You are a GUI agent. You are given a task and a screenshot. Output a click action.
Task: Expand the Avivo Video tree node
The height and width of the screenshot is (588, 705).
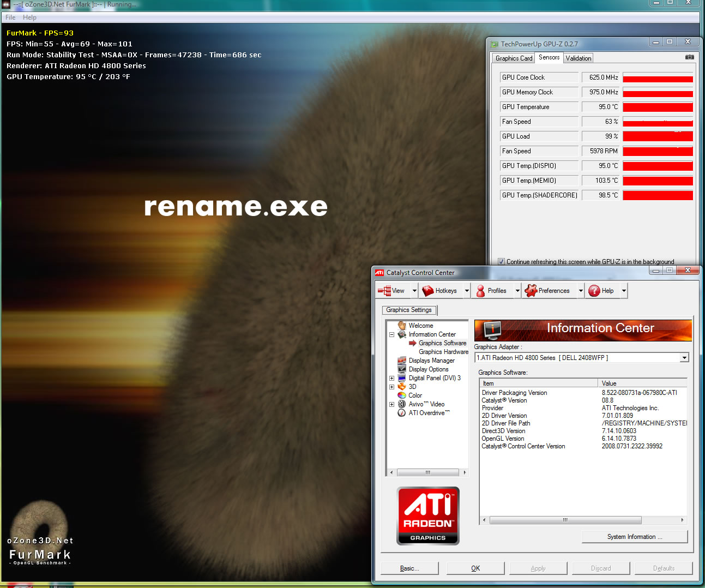391,404
